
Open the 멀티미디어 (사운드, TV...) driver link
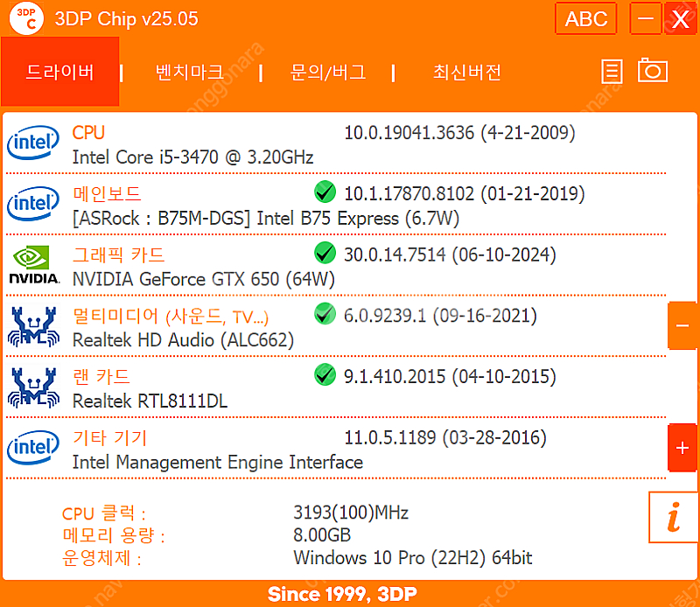point(171,316)
